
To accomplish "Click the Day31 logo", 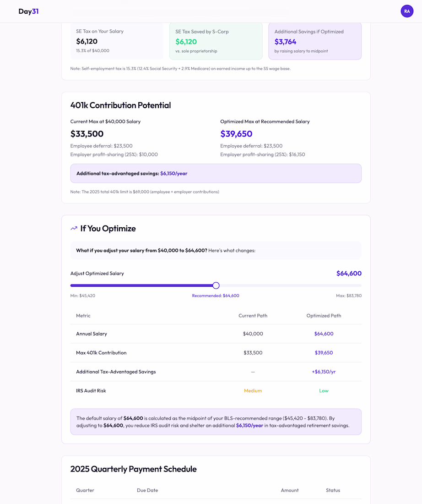I will [28, 11].
